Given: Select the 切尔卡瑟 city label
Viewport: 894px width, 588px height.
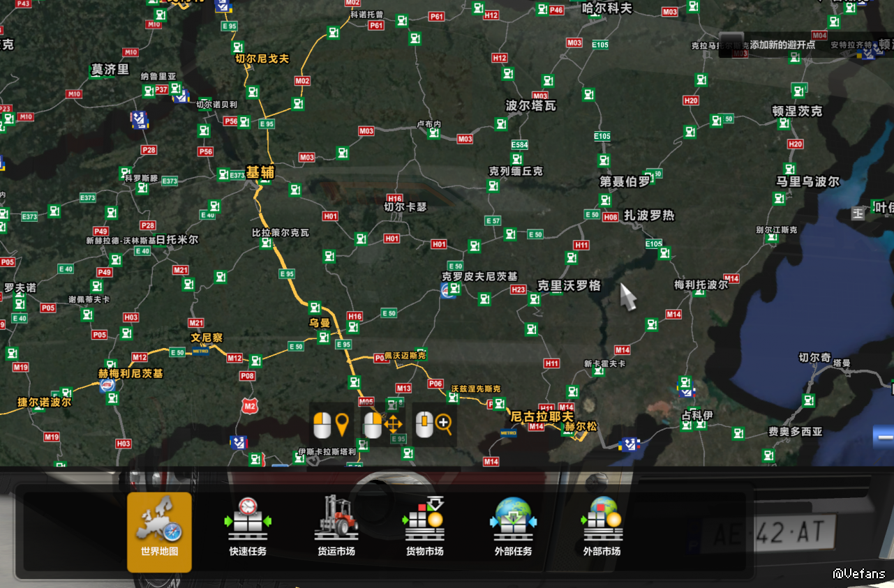Looking at the screenshot, I should click(x=405, y=206).
